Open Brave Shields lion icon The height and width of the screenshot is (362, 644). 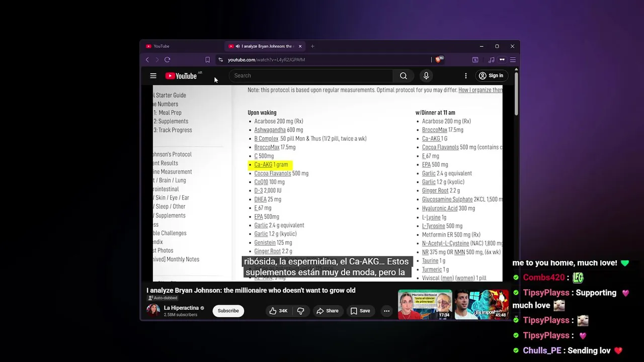(x=439, y=59)
